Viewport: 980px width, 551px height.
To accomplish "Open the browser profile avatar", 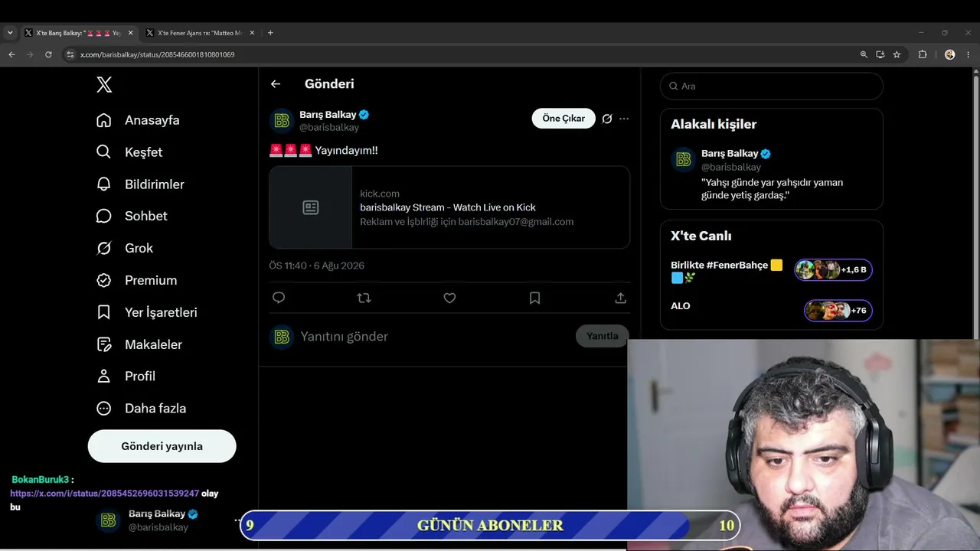I will tap(950, 54).
